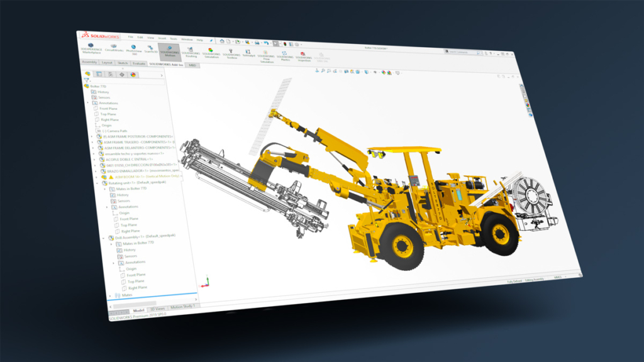Start SOLIDWORKS Flow Simulation
The width and height of the screenshot is (644, 362).
tap(265, 53)
